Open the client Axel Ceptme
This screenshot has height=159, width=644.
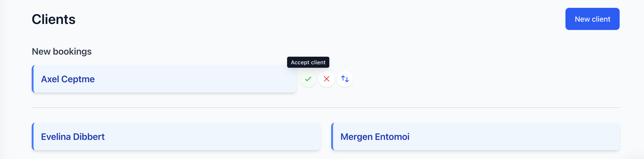pyautogui.click(x=68, y=79)
